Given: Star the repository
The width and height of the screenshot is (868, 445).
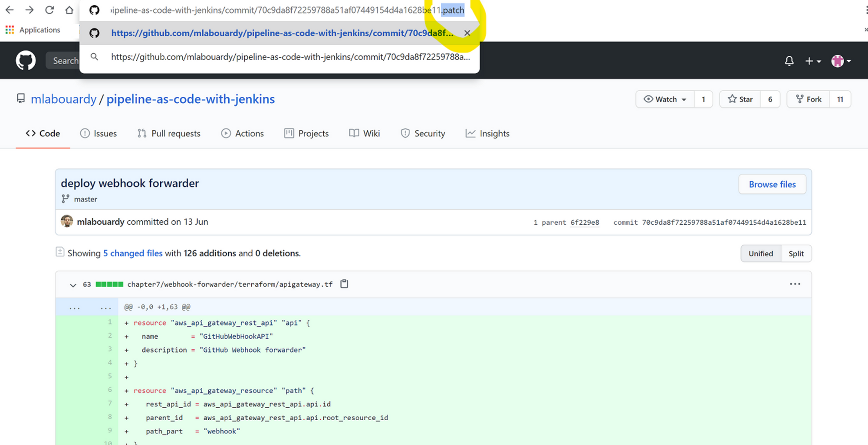Looking at the screenshot, I should pos(740,99).
